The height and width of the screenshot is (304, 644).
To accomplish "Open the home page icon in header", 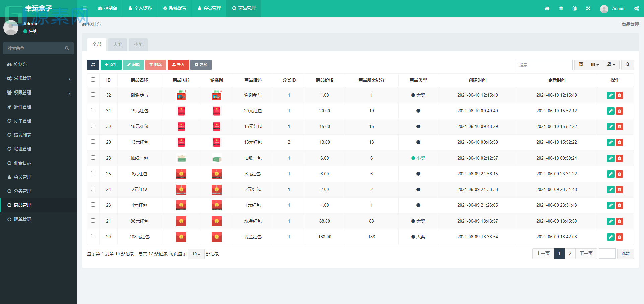I will coord(547,8).
